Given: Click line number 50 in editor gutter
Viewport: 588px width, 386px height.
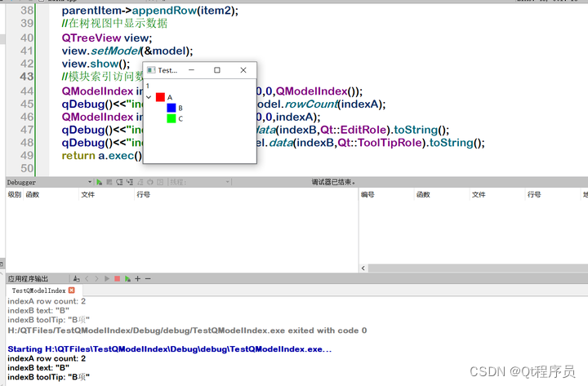Looking at the screenshot, I should coord(27,168).
